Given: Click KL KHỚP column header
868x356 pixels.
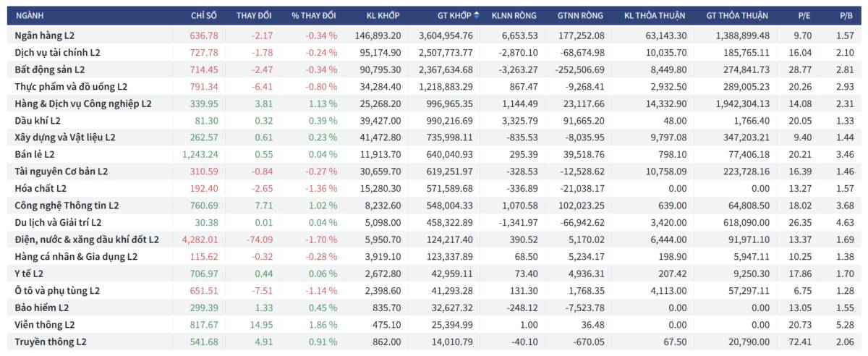Looking at the screenshot, I should pos(382,15).
